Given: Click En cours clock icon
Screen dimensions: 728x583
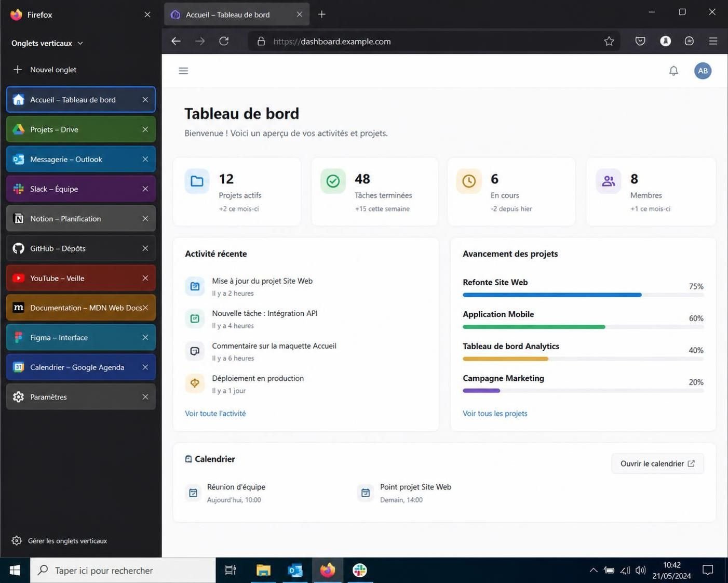Looking at the screenshot, I should tap(469, 181).
